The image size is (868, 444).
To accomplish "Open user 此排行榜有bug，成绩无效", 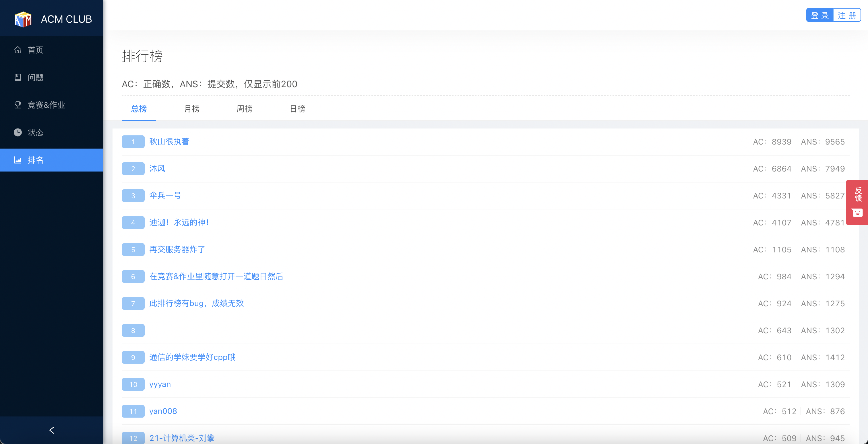I will click(196, 303).
